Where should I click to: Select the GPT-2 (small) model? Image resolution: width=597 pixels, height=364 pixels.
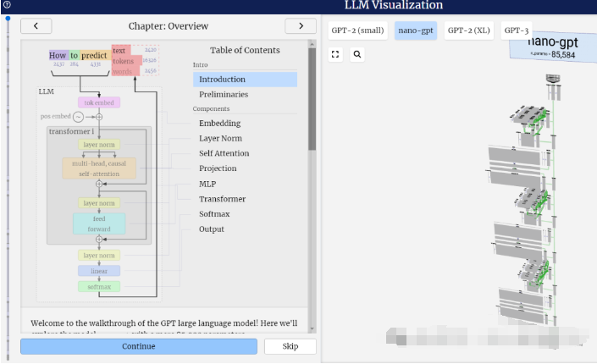(x=357, y=30)
